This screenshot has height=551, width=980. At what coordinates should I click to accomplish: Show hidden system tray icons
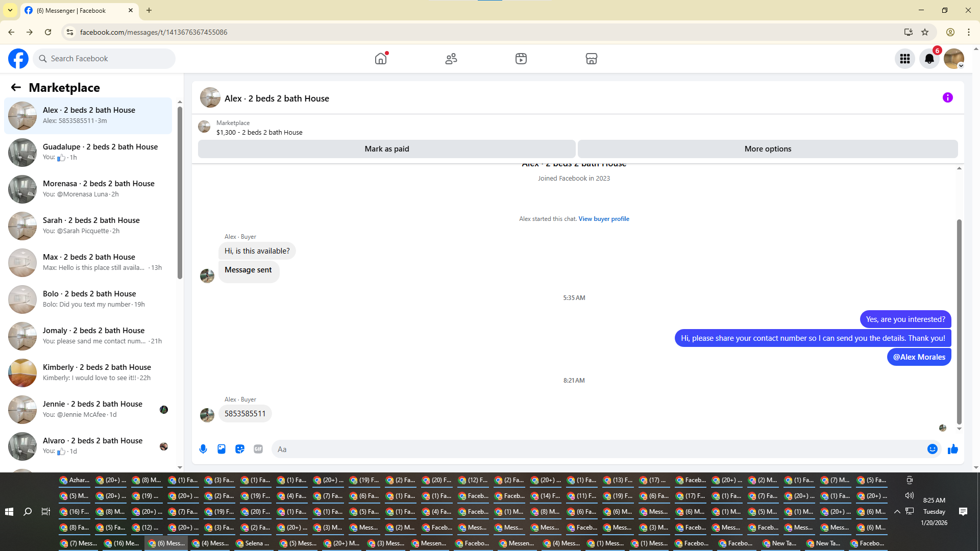(897, 512)
